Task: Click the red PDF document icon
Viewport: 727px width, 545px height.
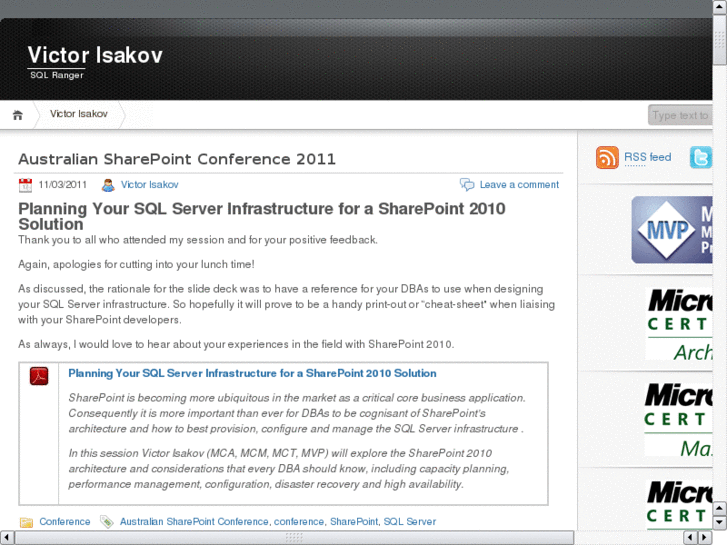Action: pos(39,376)
